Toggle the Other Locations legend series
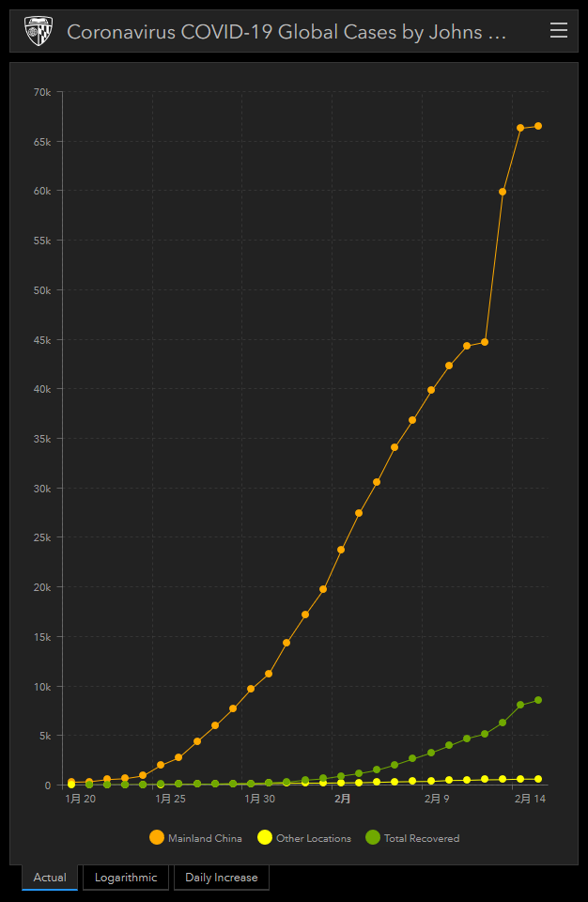Screen dimensions: 588x902 point(303,837)
